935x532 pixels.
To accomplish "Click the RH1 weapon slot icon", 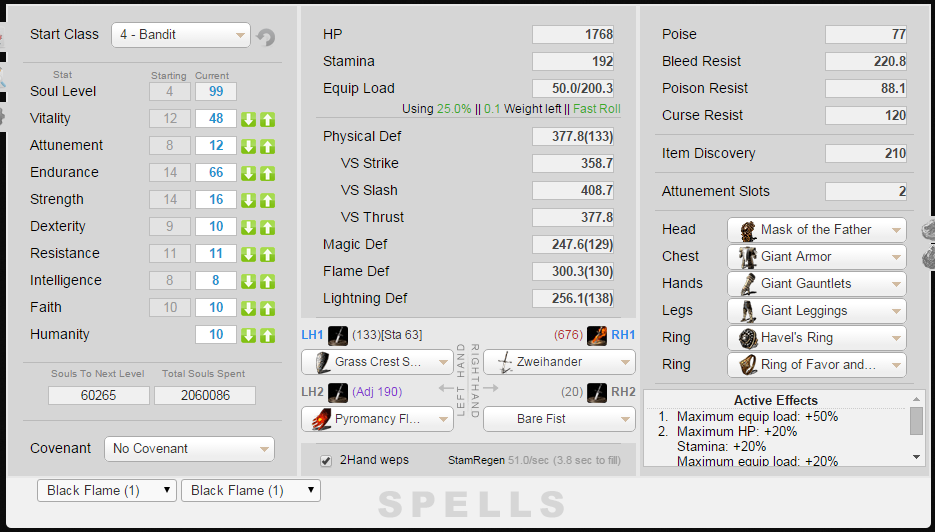I will coord(597,334).
